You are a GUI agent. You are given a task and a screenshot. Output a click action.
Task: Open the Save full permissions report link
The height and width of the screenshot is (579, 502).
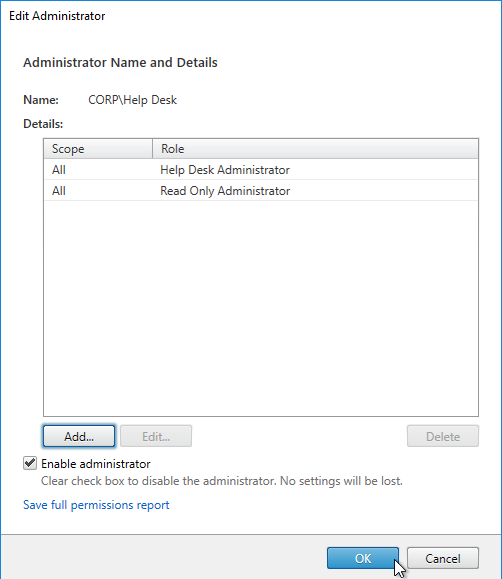coord(96,505)
